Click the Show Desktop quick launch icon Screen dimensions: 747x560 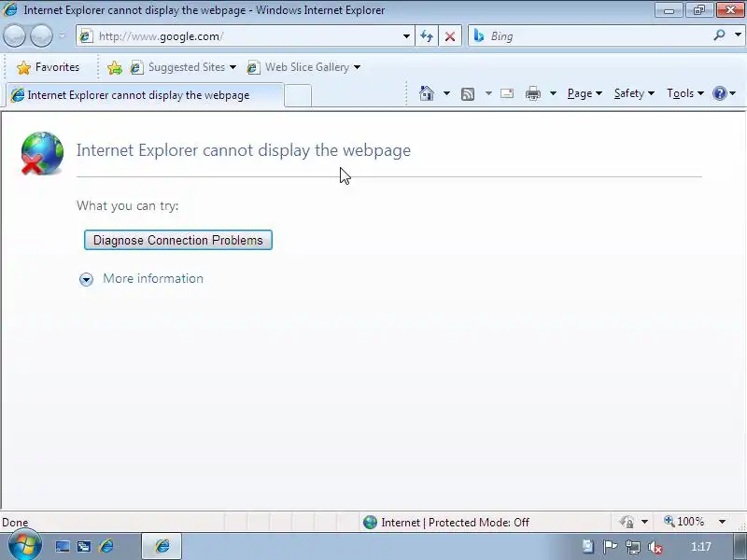click(63, 547)
